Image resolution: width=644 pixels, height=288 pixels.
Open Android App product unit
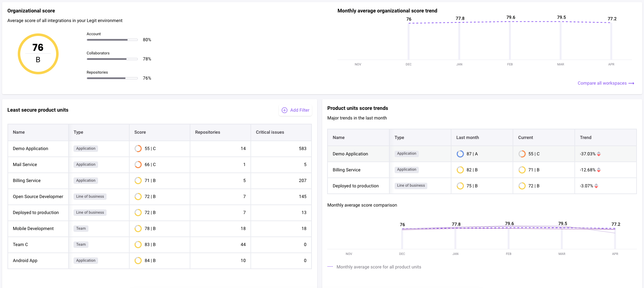(x=25, y=261)
